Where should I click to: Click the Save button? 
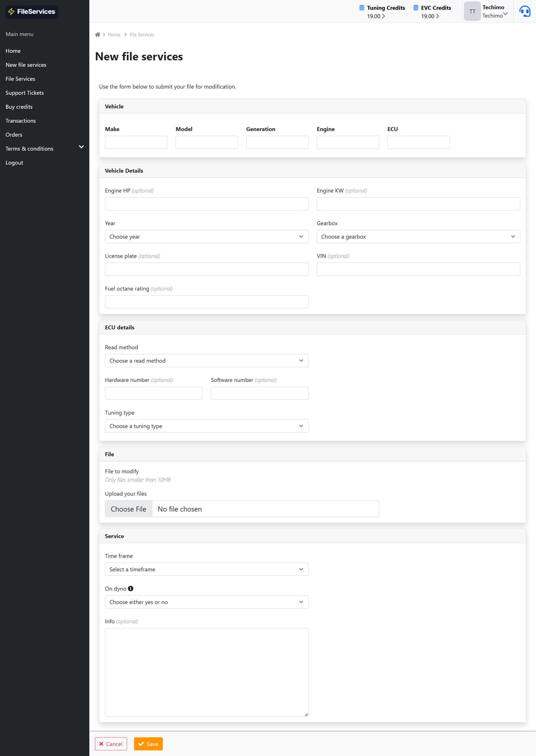coord(148,744)
